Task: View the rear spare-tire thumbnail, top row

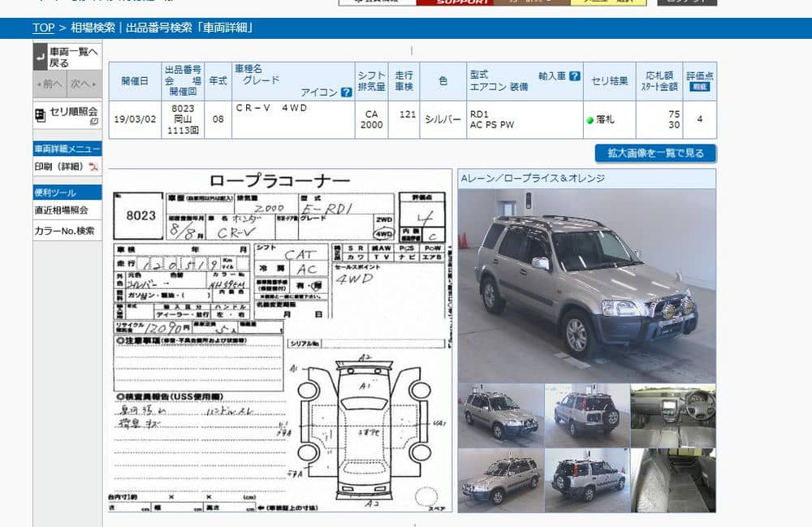Action: tap(587, 416)
